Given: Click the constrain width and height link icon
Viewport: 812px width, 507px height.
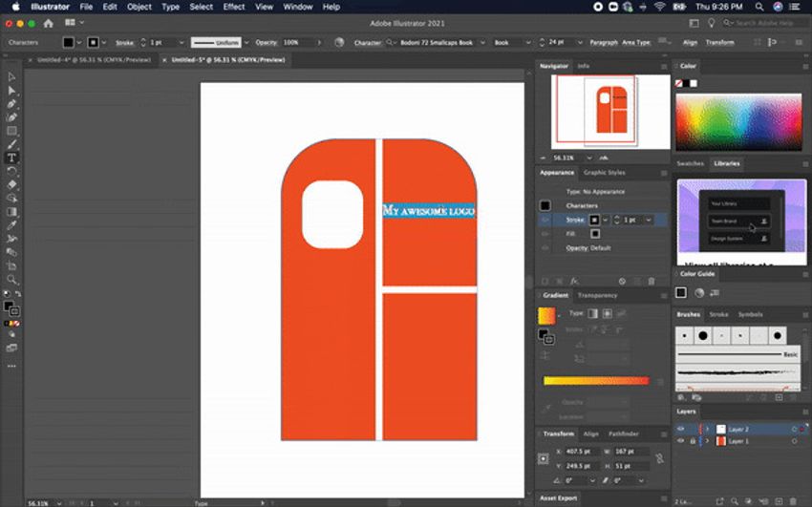Looking at the screenshot, I should coord(662,458).
